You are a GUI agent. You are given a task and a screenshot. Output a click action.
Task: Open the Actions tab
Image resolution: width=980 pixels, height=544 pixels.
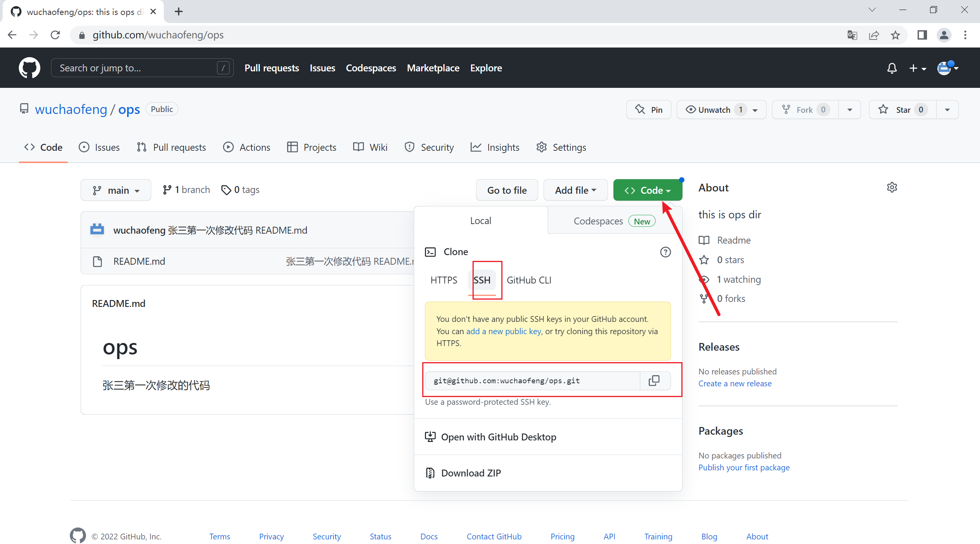[x=247, y=147]
